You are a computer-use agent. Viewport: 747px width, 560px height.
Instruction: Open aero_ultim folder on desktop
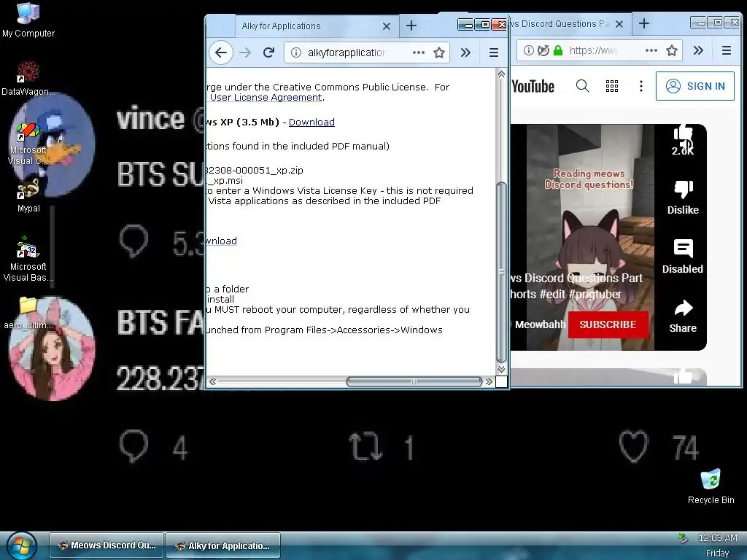tap(28, 314)
